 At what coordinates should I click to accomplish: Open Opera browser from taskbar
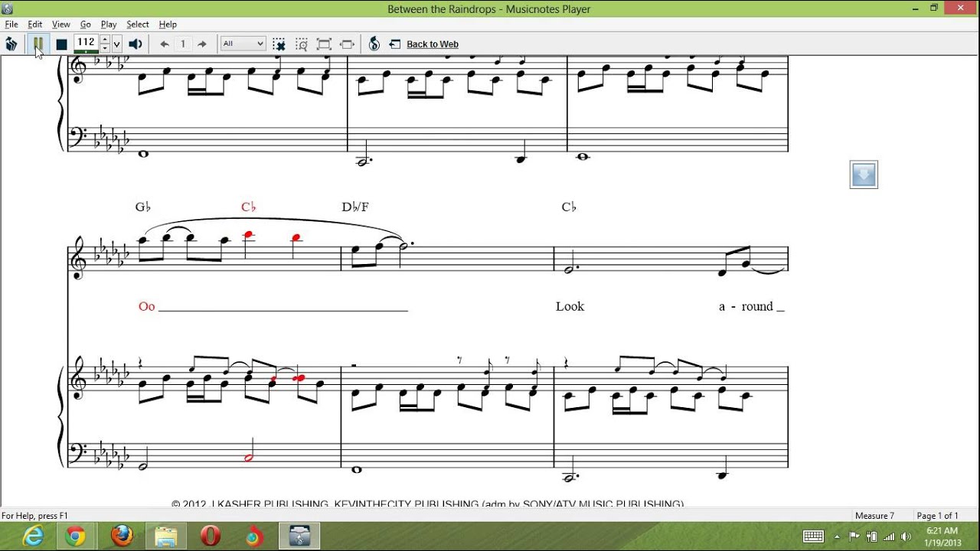point(211,536)
